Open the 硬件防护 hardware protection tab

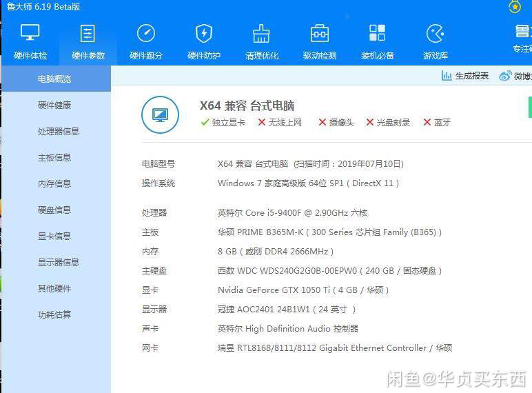pos(204,41)
